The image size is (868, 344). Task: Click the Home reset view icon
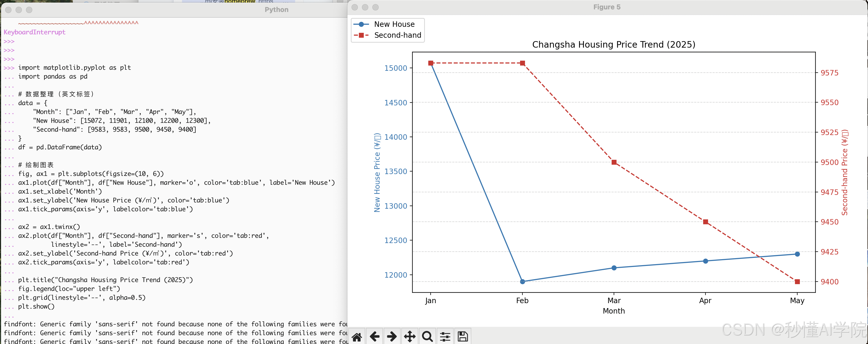[x=357, y=336]
